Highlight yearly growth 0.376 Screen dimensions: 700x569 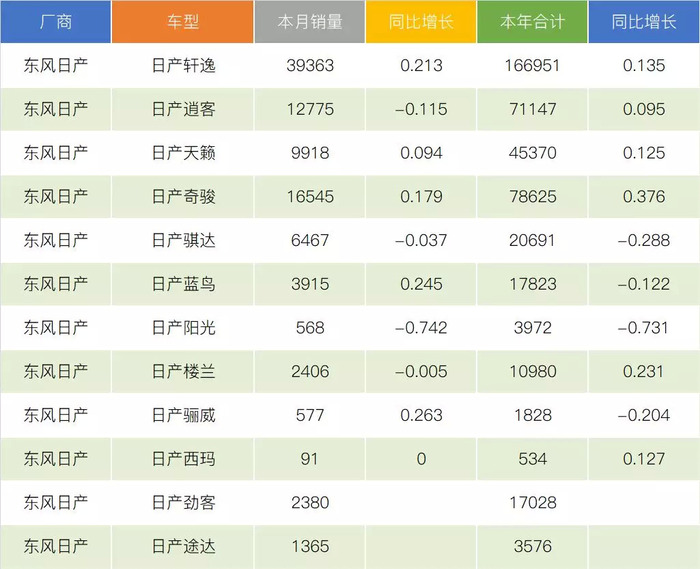(x=644, y=197)
